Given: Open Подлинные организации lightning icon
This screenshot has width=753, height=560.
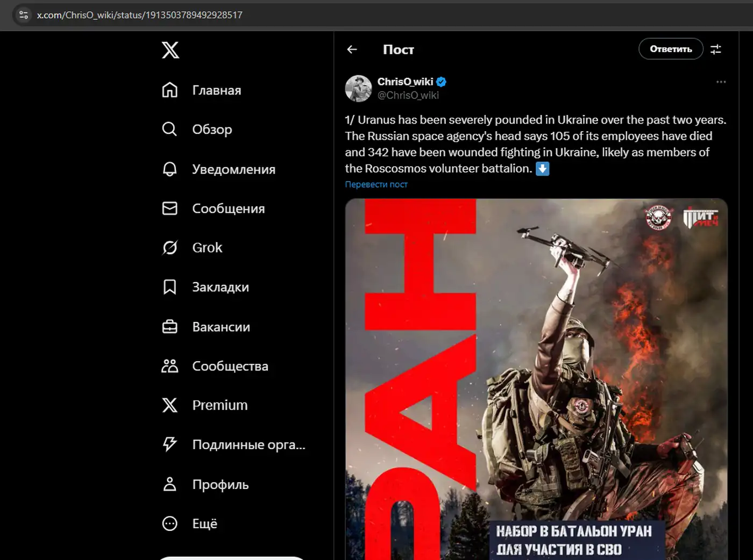Looking at the screenshot, I should pos(169,444).
